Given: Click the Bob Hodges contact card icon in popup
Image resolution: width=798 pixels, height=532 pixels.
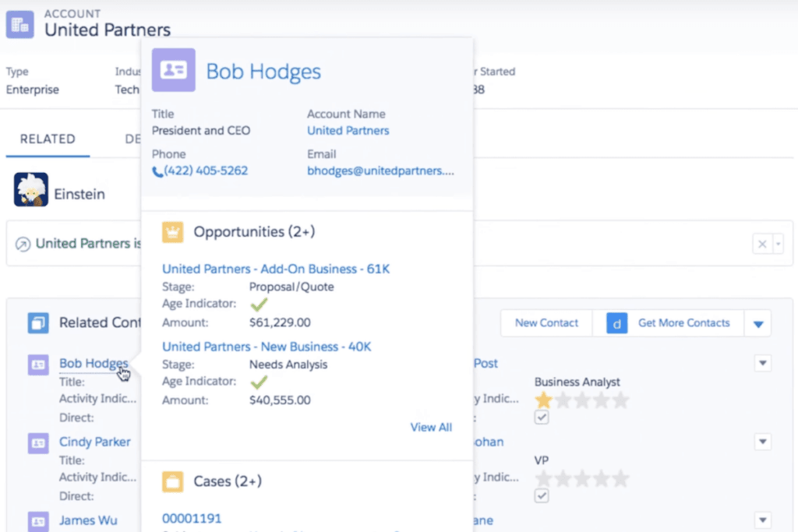Looking at the screenshot, I should tap(174, 70).
